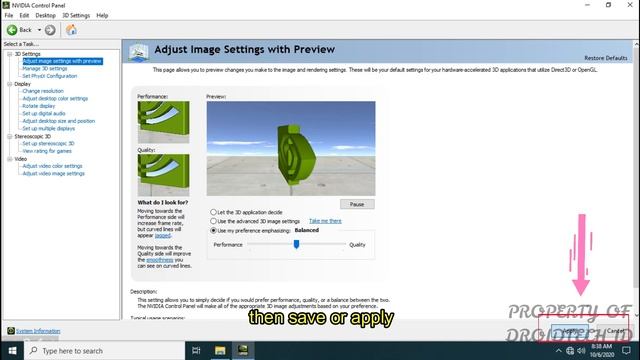Open Set up multiple displays

pos(49,129)
